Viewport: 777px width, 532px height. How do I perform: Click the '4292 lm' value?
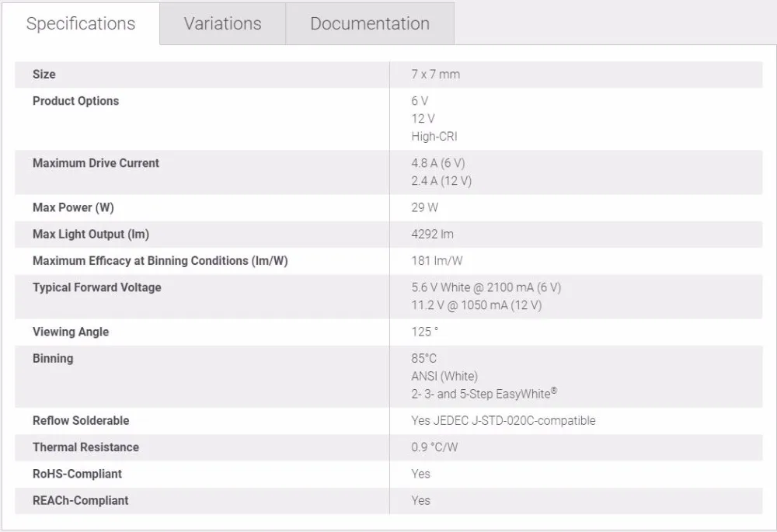point(432,235)
